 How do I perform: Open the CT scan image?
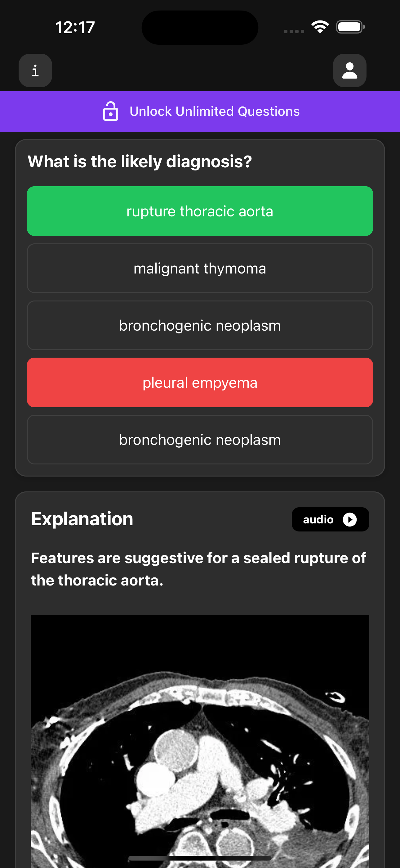coord(200,741)
